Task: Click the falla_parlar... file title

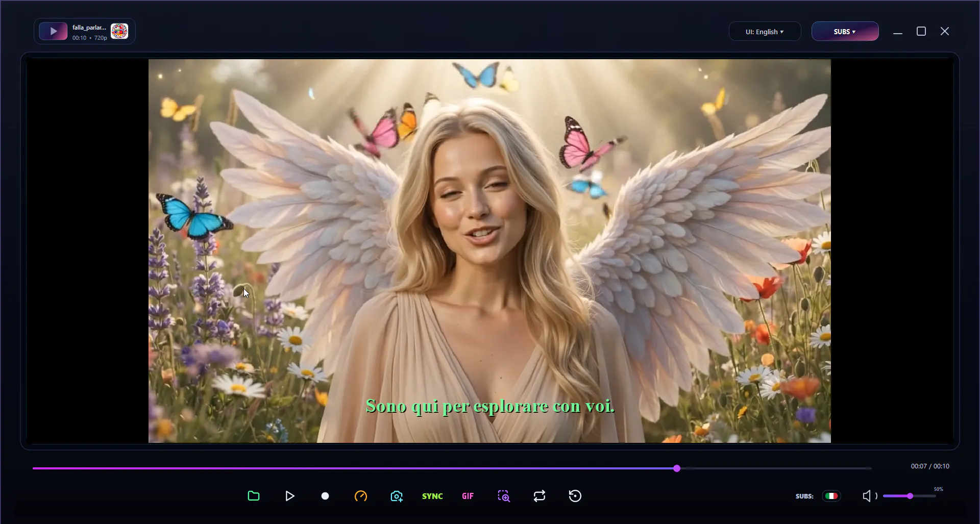Action: (89, 28)
